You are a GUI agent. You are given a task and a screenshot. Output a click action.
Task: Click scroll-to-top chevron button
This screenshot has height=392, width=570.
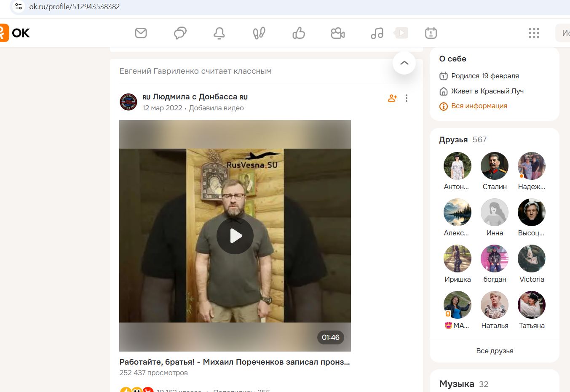[404, 63]
